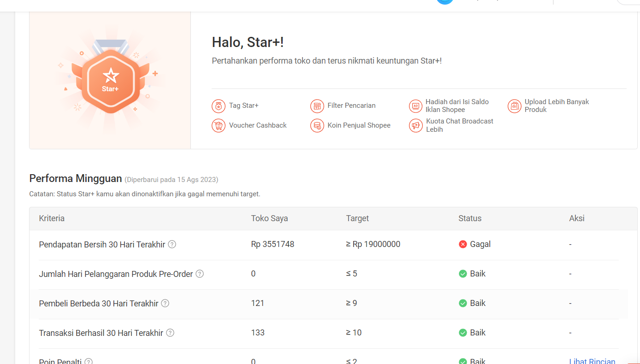The height and width of the screenshot is (364, 640).
Task: Click Kuota Chat Broadcast Lebih text
Action: [460, 125]
